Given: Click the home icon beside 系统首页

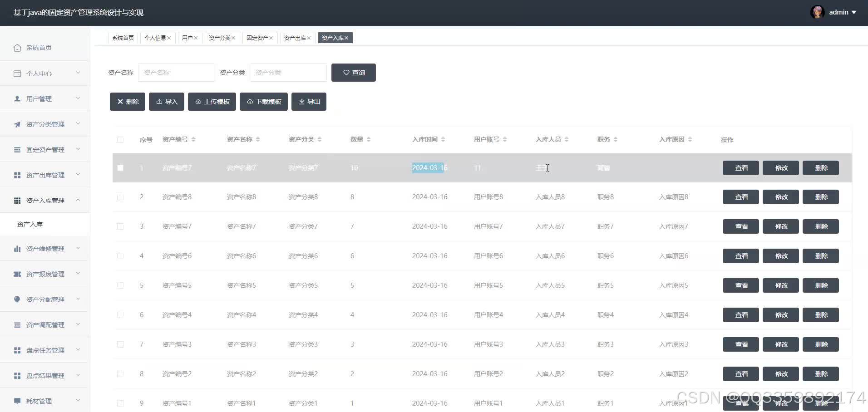Looking at the screenshot, I should click(x=17, y=48).
